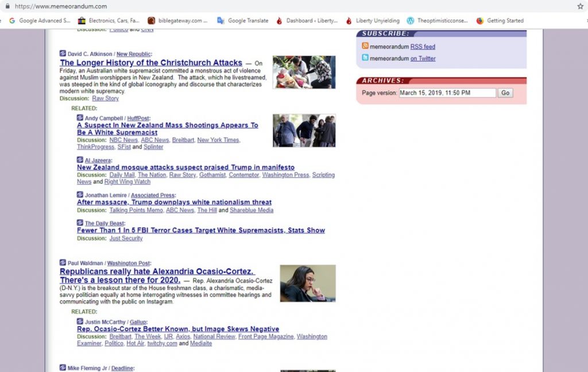
Task: Click the Splinter discussion link
Action: click(x=153, y=147)
